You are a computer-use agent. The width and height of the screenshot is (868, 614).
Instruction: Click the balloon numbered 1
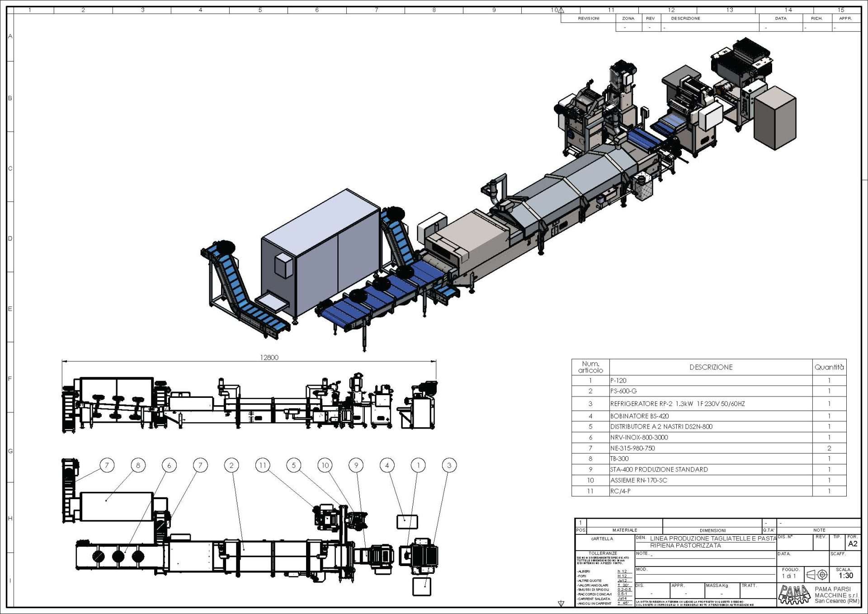418,465
